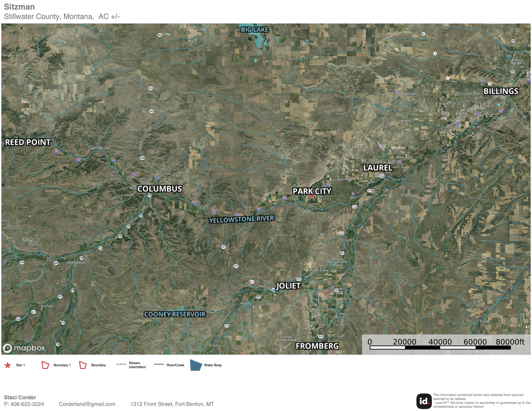Click the BIG LAKE label
Image resolution: width=532 pixels, height=411 pixels.
(x=255, y=30)
